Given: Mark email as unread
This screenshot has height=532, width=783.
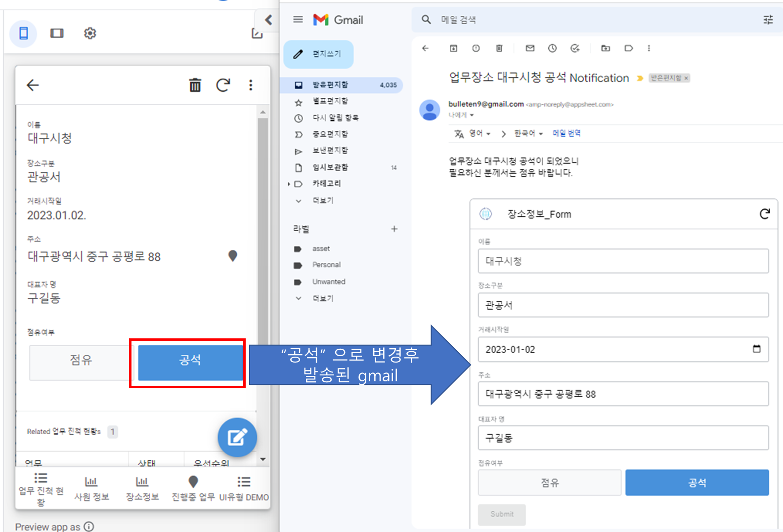Looking at the screenshot, I should click(x=530, y=48).
